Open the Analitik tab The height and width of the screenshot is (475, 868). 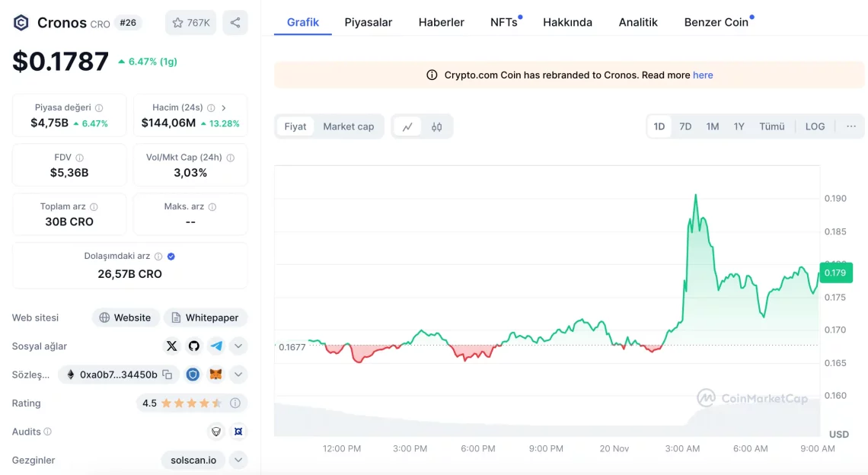coord(637,22)
